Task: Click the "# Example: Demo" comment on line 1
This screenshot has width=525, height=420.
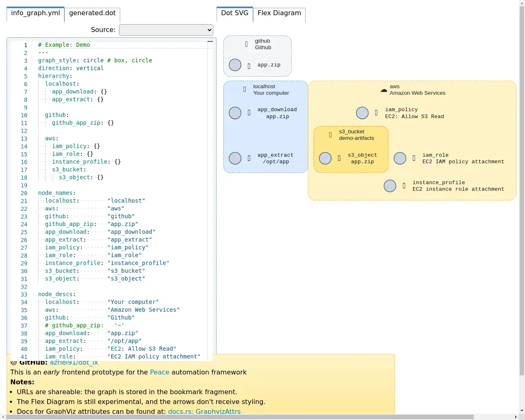Action: tap(64, 45)
